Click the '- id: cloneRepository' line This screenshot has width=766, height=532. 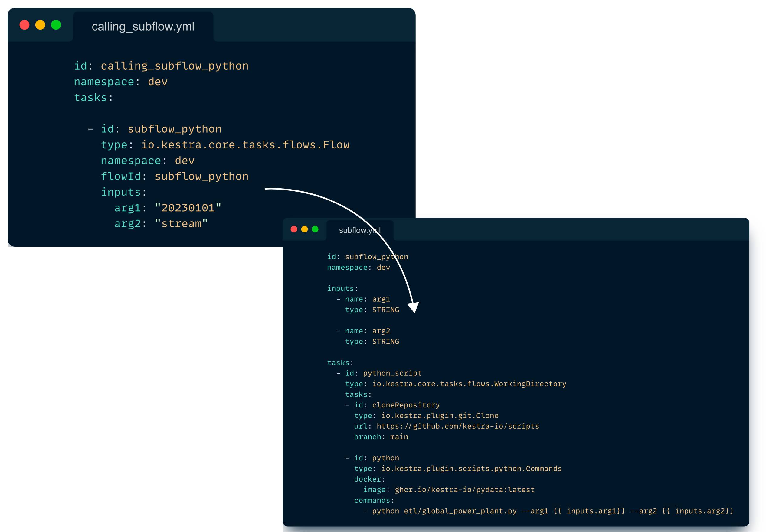(393, 405)
